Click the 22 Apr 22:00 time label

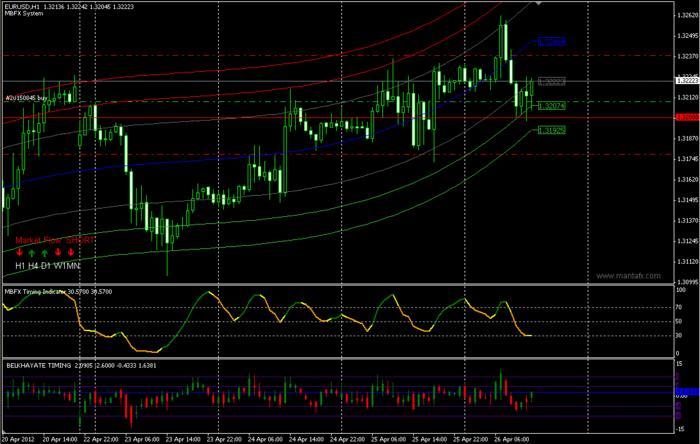[101, 439]
